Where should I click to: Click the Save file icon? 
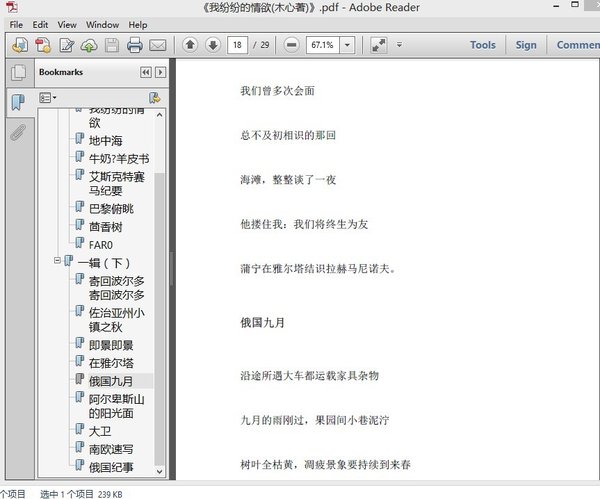[x=112, y=45]
